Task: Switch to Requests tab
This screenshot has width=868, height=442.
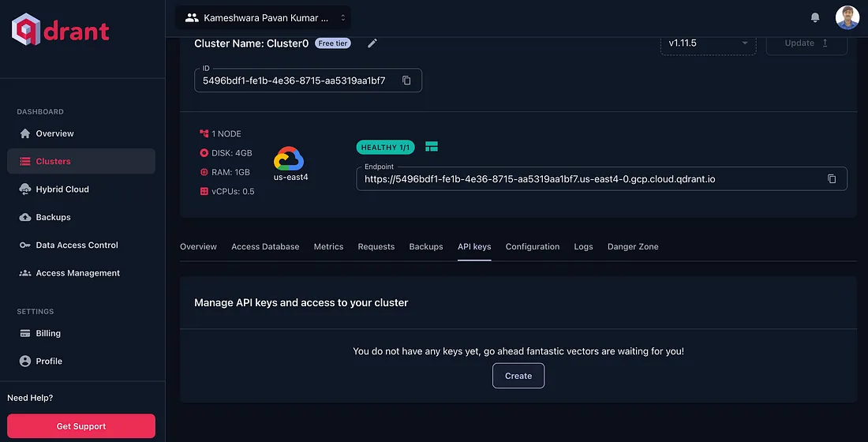Action: (x=376, y=246)
